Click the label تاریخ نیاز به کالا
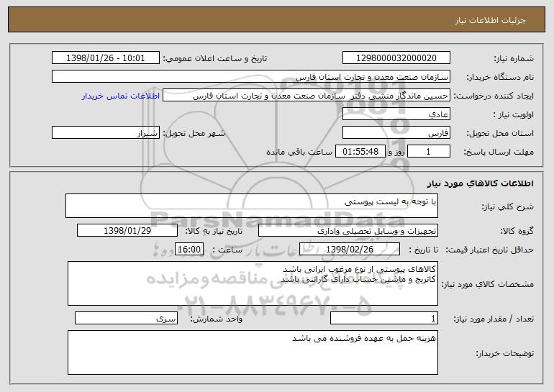This screenshot has height=392, width=554. 214,231
